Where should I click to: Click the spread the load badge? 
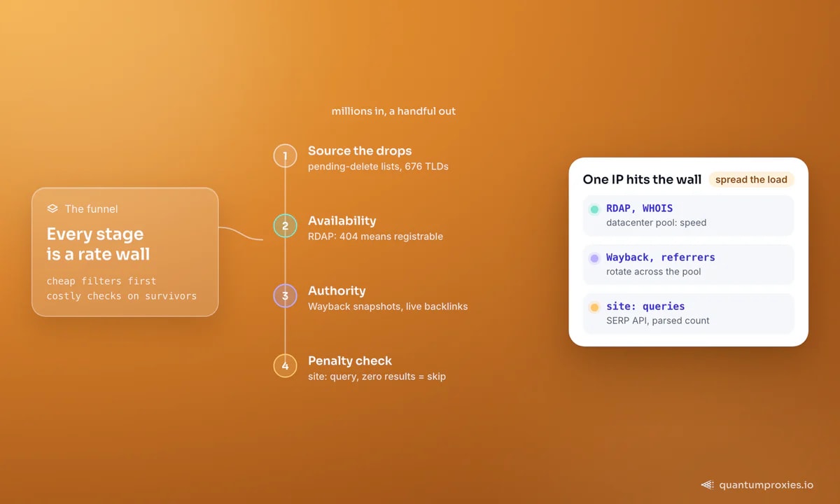[751, 180]
